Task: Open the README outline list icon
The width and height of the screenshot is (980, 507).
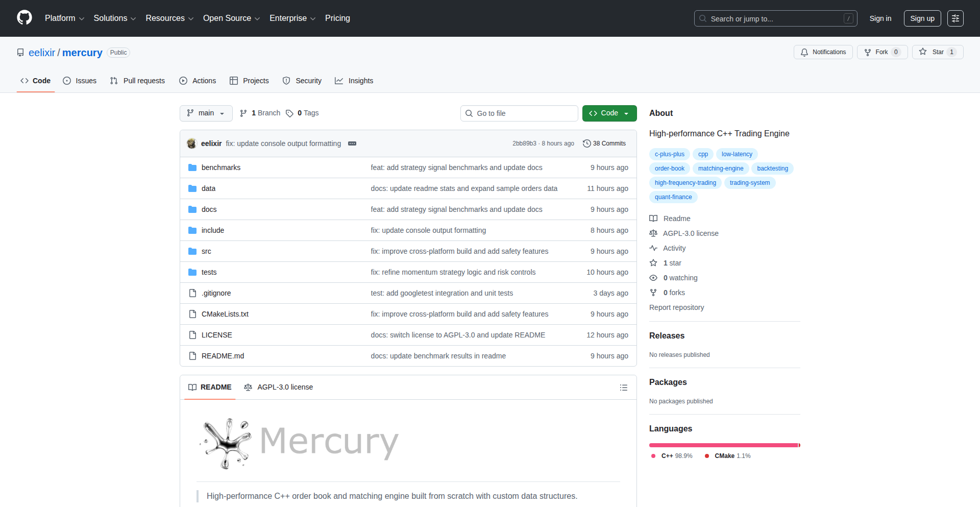Action: click(624, 388)
